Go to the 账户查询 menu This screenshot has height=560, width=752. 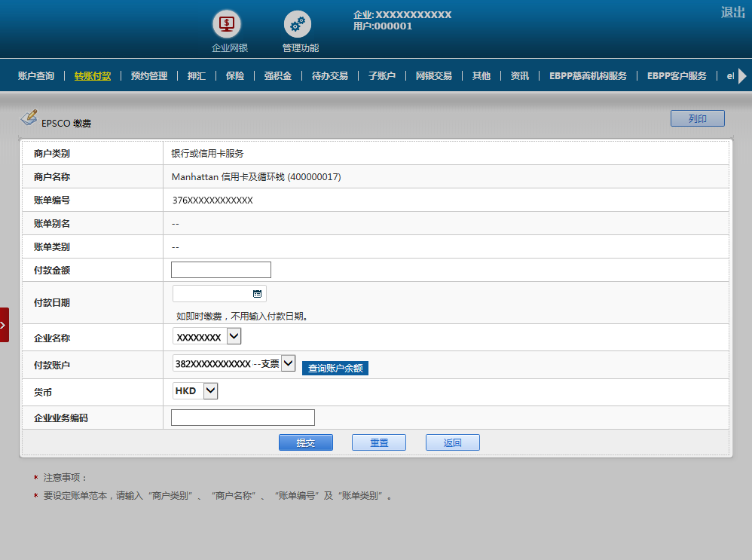36,76
